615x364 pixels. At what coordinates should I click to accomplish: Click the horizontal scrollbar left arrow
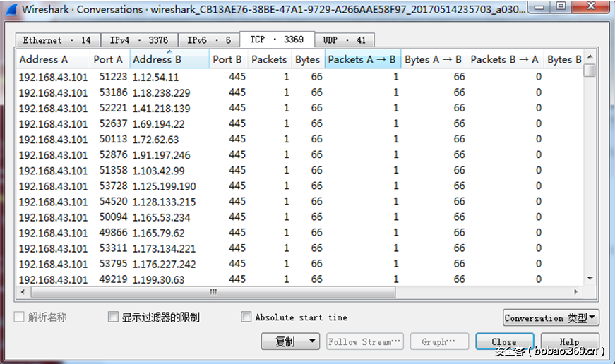pos(23,291)
